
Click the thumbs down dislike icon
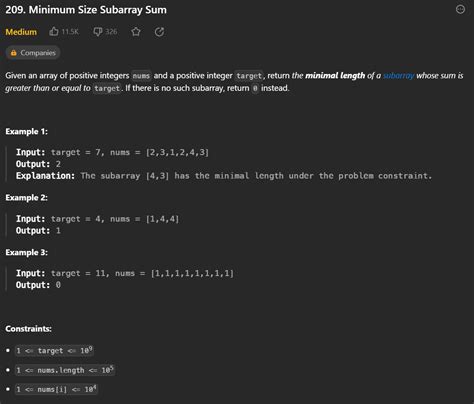(x=97, y=32)
